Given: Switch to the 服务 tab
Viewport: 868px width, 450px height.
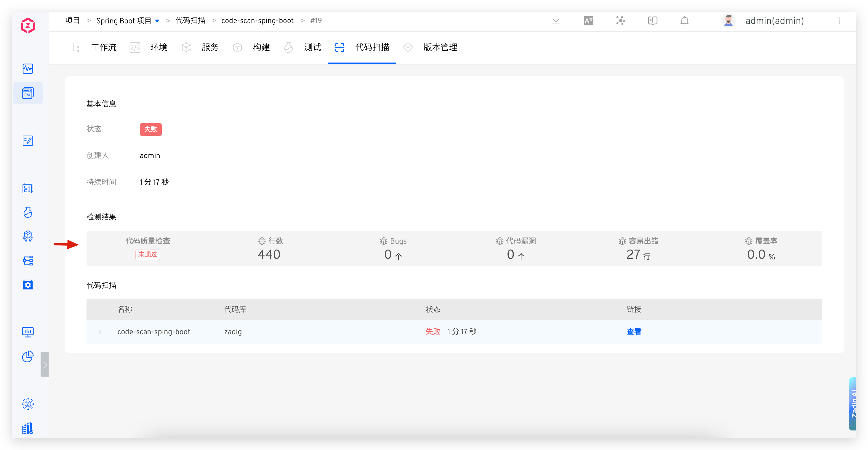Looking at the screenshot, I should coord(210,47).
